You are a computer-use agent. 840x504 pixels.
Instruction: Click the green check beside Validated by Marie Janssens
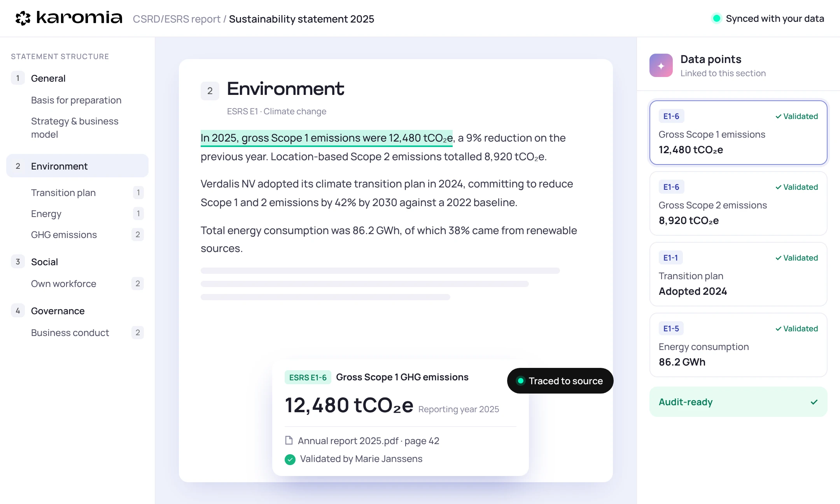(x=290, y=459)
